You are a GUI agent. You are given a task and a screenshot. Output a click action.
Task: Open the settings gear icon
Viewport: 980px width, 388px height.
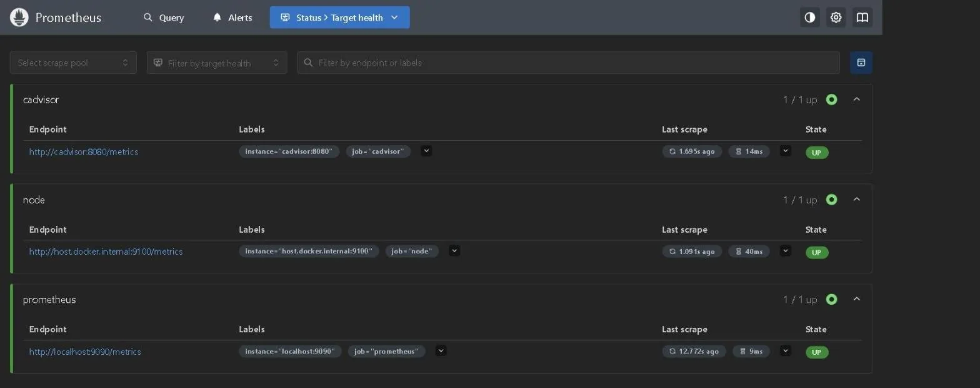point(836,18)
